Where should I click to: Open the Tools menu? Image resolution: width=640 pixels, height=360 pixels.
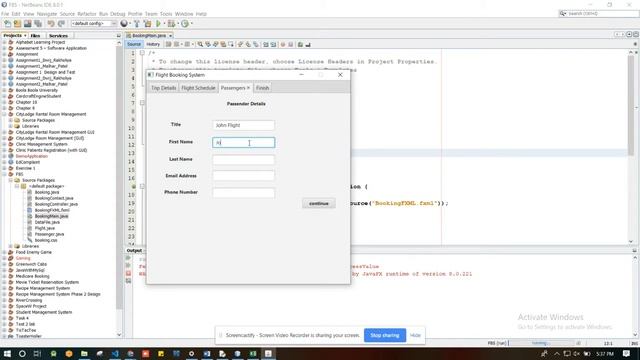[x=166, y=14]
